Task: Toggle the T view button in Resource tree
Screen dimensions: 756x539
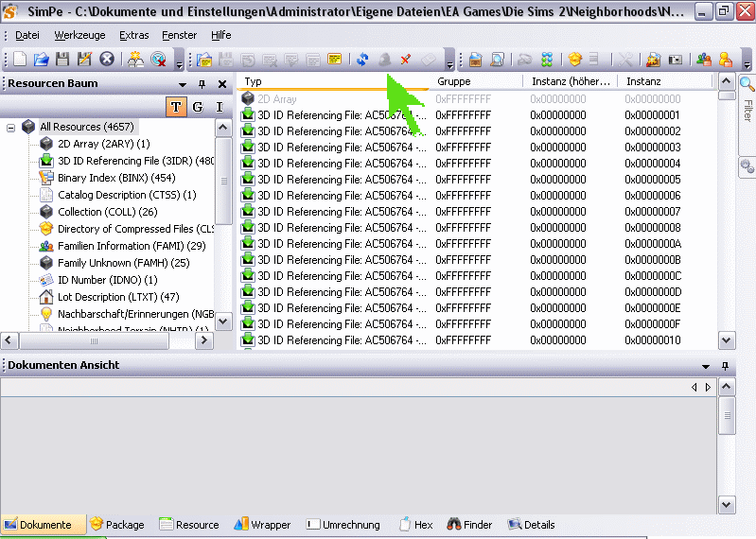Action: coord(176,107)
